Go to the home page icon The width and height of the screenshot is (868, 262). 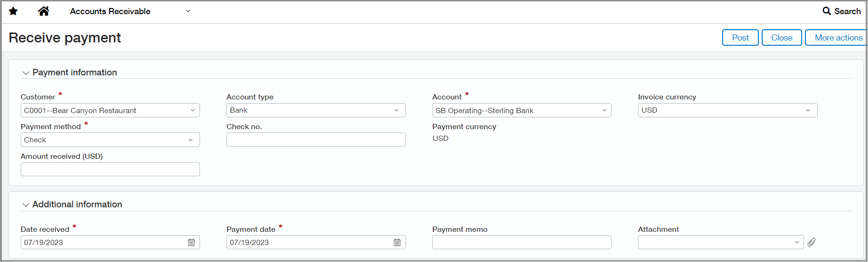(x=44, y=11)
